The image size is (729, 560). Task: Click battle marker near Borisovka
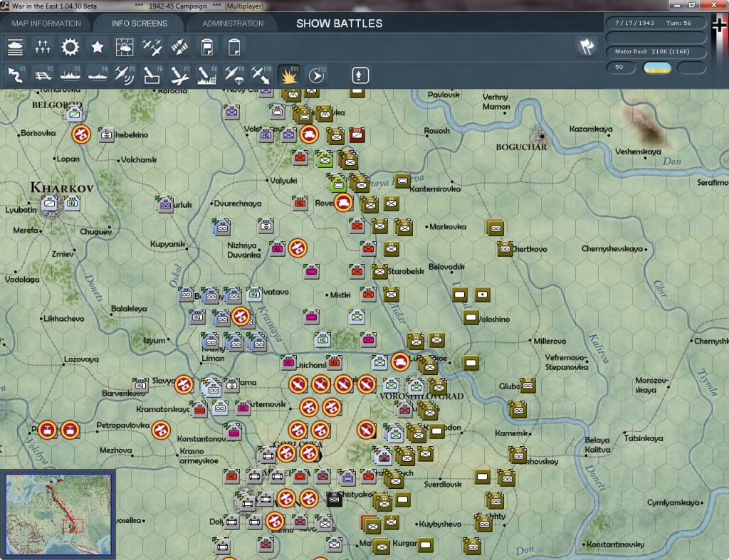point(81,134)
